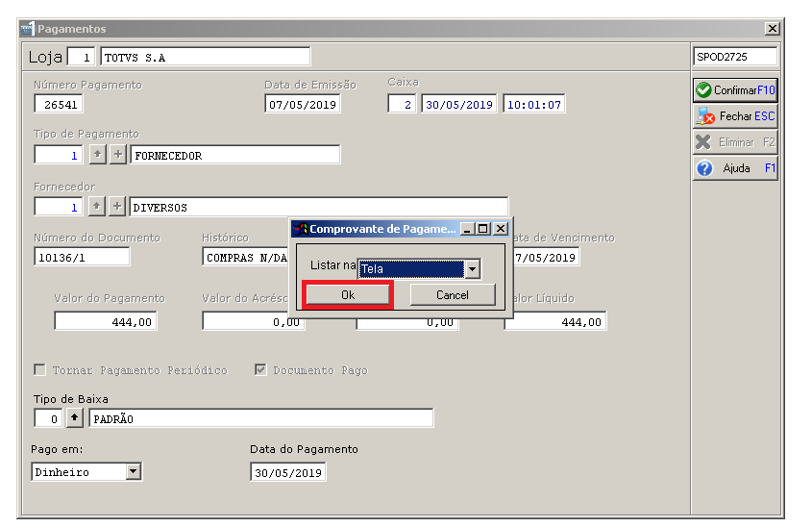This screenshot has width=812, height=527.
Task: Minimize the Comprovante de Pagamento dialog
Action: point(467,229)
